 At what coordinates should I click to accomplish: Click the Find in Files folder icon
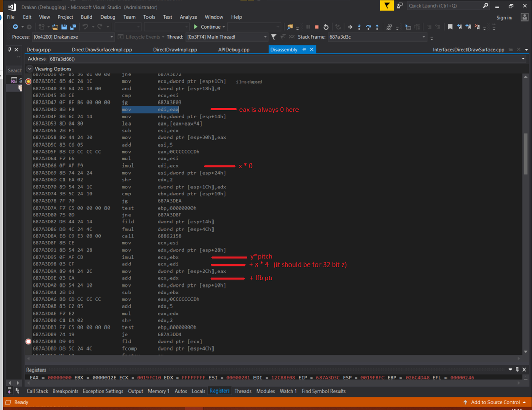290,27
